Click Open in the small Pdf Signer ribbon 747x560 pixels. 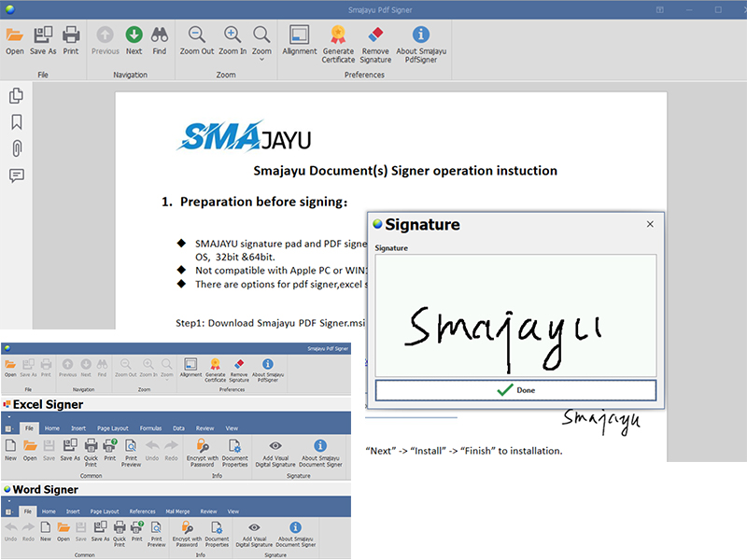10,368
